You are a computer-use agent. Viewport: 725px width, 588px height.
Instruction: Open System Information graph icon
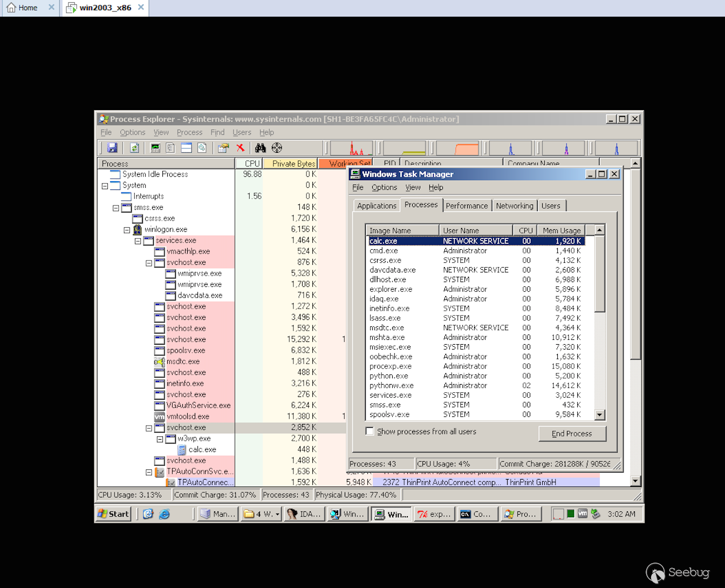[155, 148]
